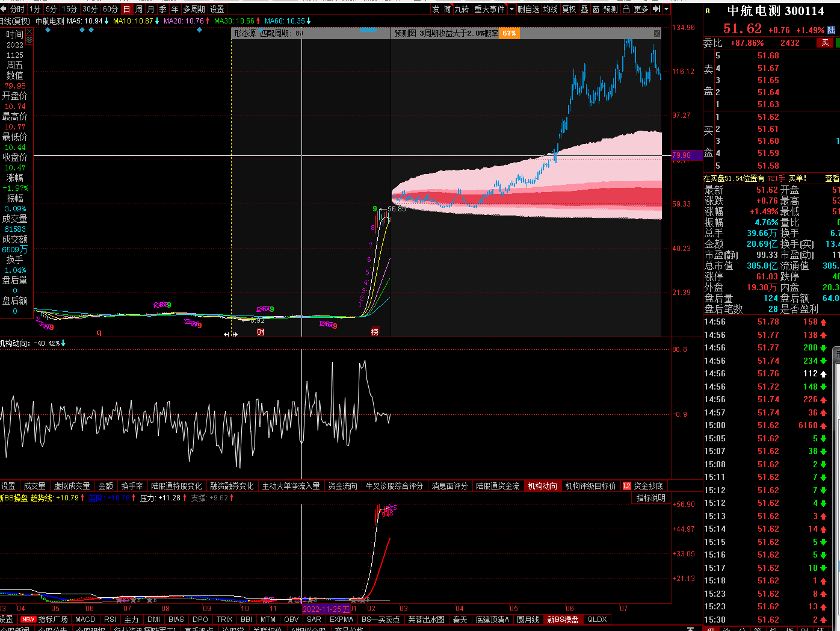Click the 67% probability badge
Image resolution: width=840 pixels, height=631 pixels.
[509, 34]
